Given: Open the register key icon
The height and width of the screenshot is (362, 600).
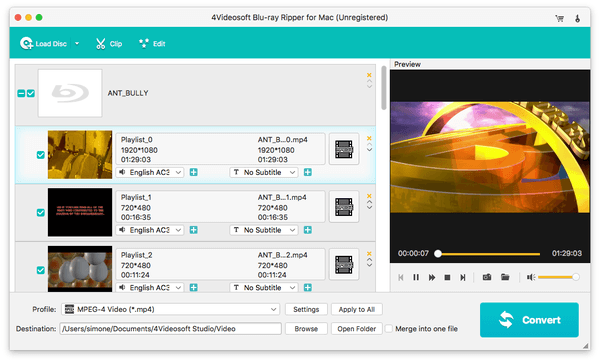Looking at the screenshot, I should (577, 18).
